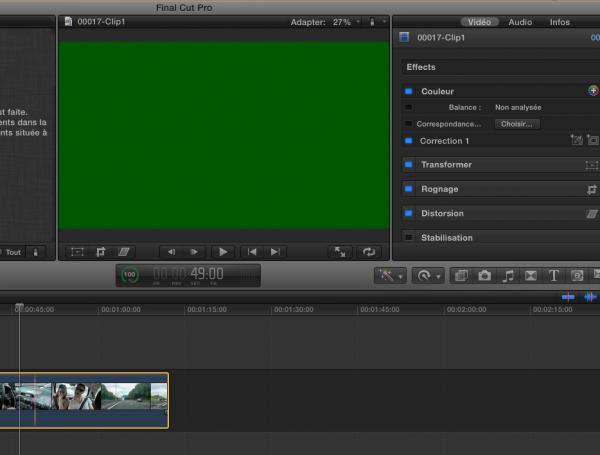The width and height of the screenshot is (600, 455).
Task: Step forward one frame in viewer
Action: click(x=194, y=252)
